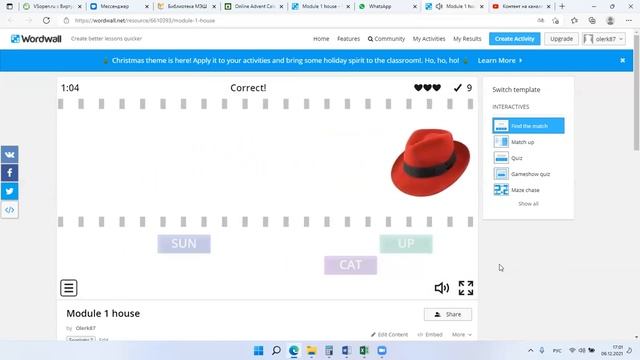
Task: Share on Facebook sidebar button
Action: pyautogui.click(x=9, y=173)
